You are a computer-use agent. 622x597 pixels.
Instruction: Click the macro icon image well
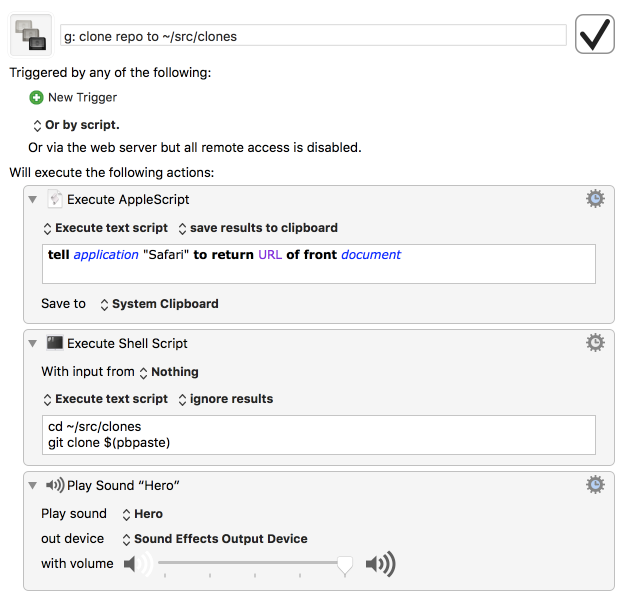tap(31, 36)
